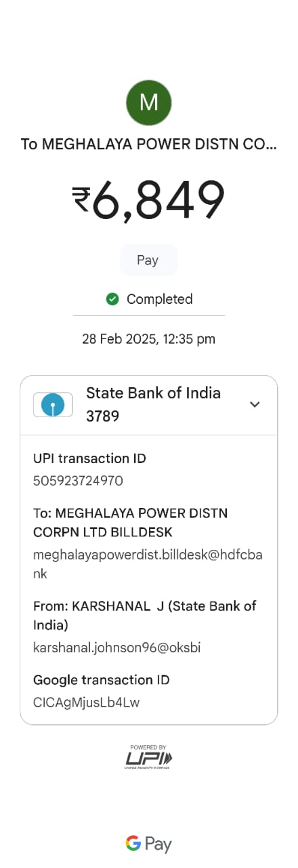Click the From: KARSHANAL J sender label
This screenshot has height=868, width=298.
145,615
